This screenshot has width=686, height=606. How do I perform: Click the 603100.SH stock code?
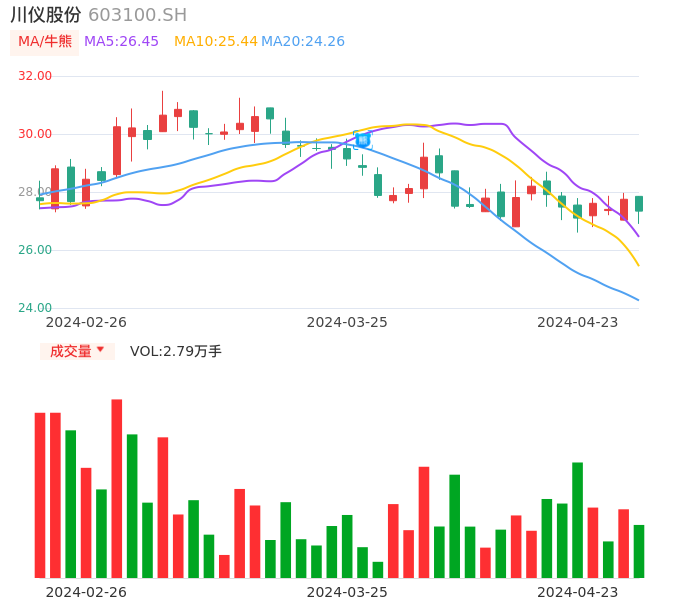[137, 15]
